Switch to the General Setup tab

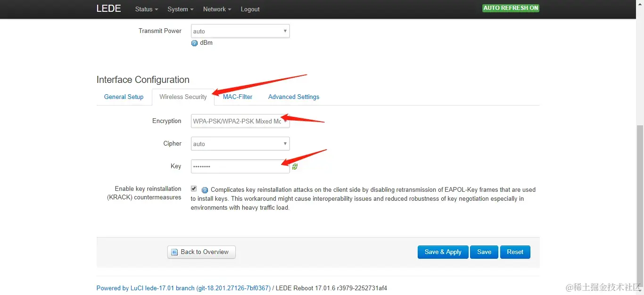click(124, 97)
